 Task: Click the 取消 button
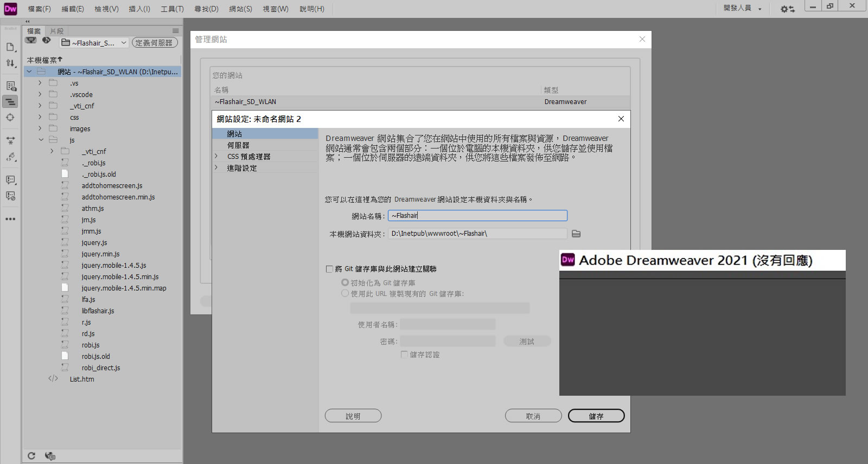pyautogui.click(x=533, y=416)
